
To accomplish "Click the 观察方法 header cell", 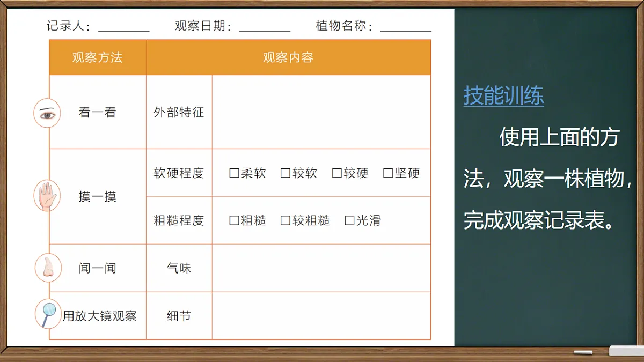I will click(x=98, y=57).
